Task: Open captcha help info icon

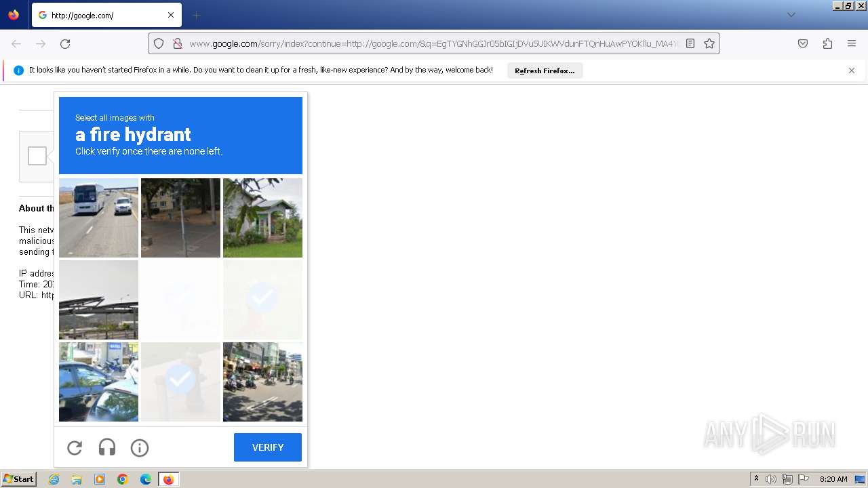Action: [140, 447]
